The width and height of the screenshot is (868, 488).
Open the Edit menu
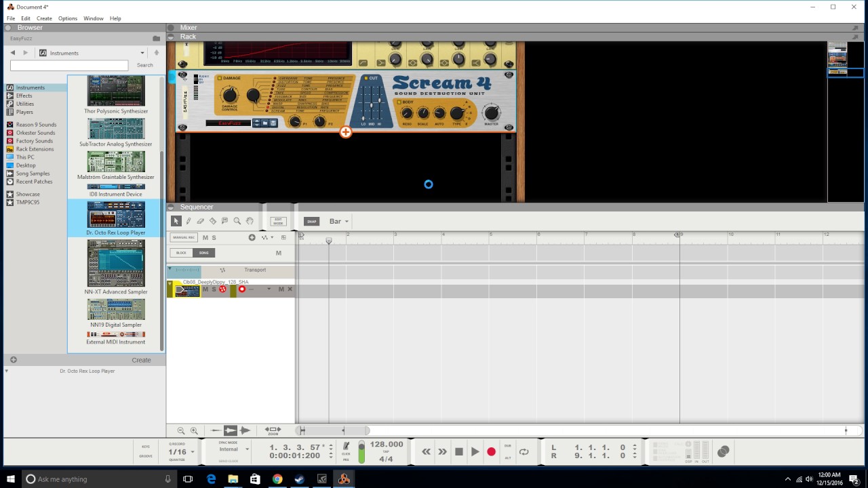(x=26, y=18)
